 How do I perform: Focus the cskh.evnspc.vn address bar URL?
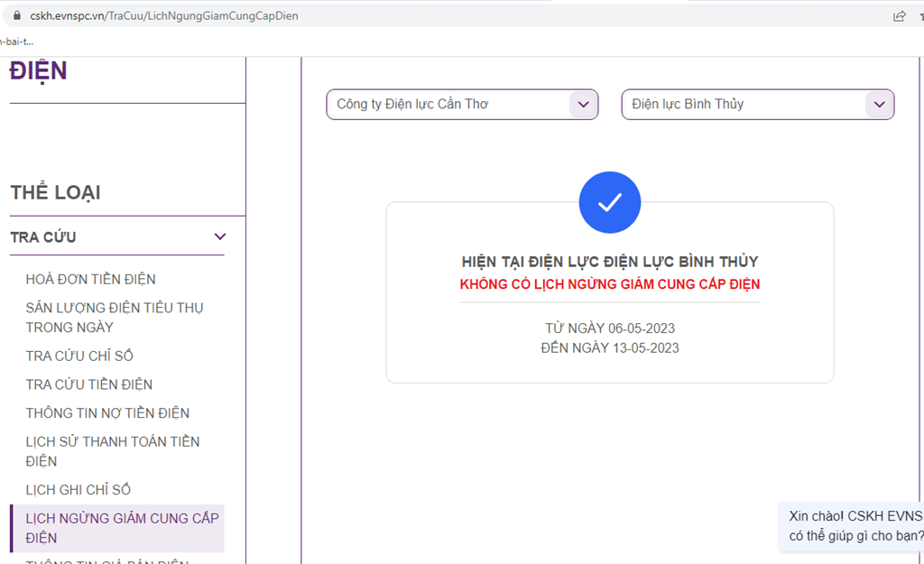164,16
